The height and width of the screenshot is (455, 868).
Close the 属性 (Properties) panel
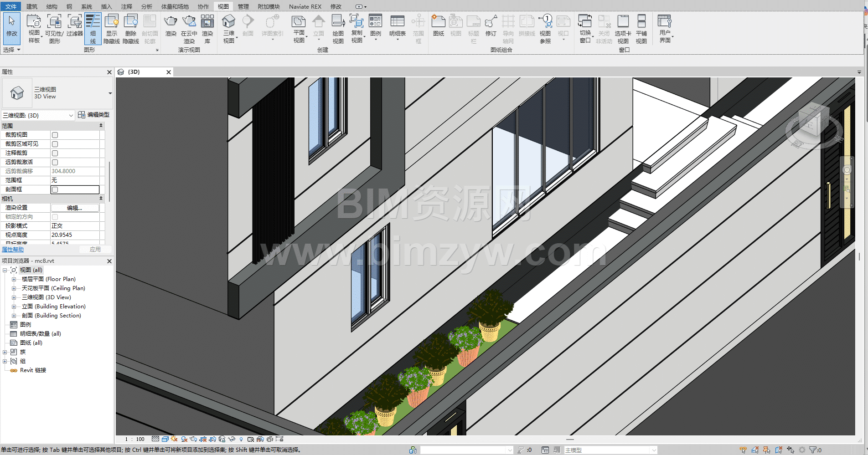click(x=109, y=72)
